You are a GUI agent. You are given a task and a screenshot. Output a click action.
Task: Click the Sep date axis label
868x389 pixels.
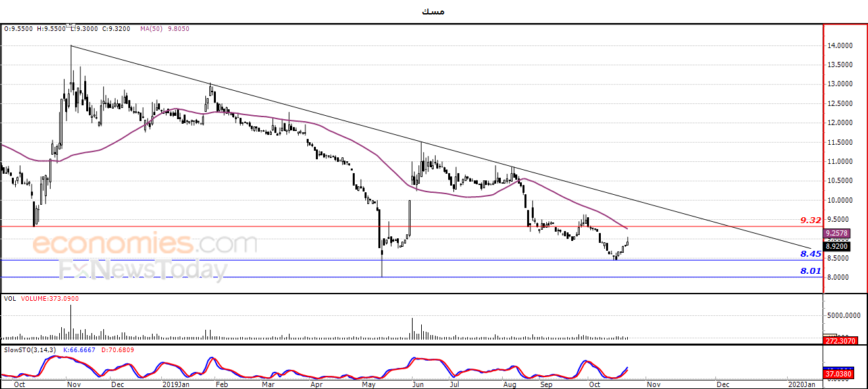tap(546, 383)
